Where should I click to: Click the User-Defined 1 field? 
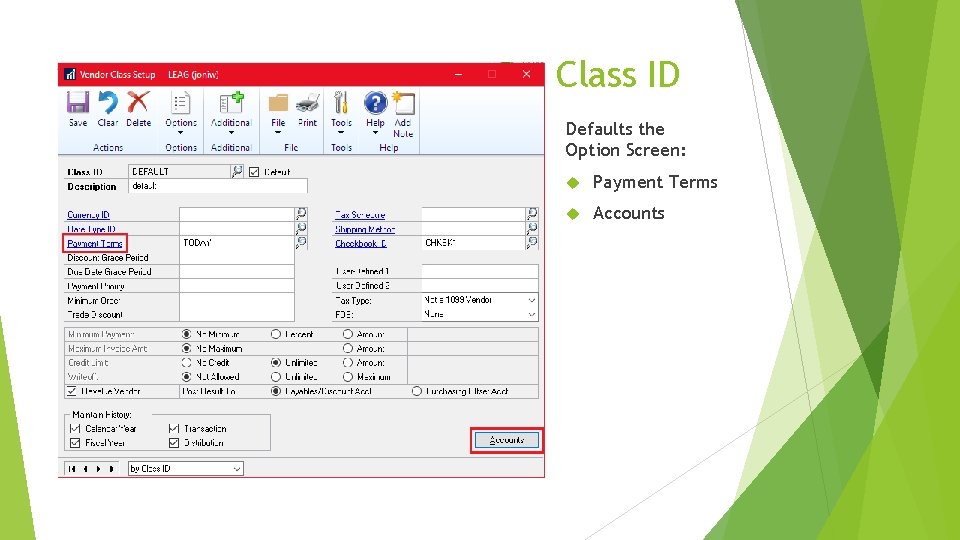(x=480, y=271)
